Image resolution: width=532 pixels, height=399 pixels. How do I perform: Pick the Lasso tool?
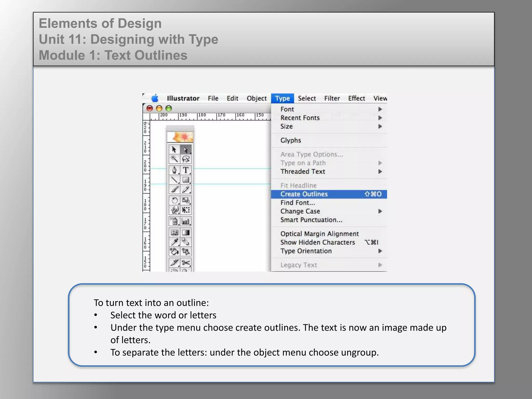tap(186, 159)
